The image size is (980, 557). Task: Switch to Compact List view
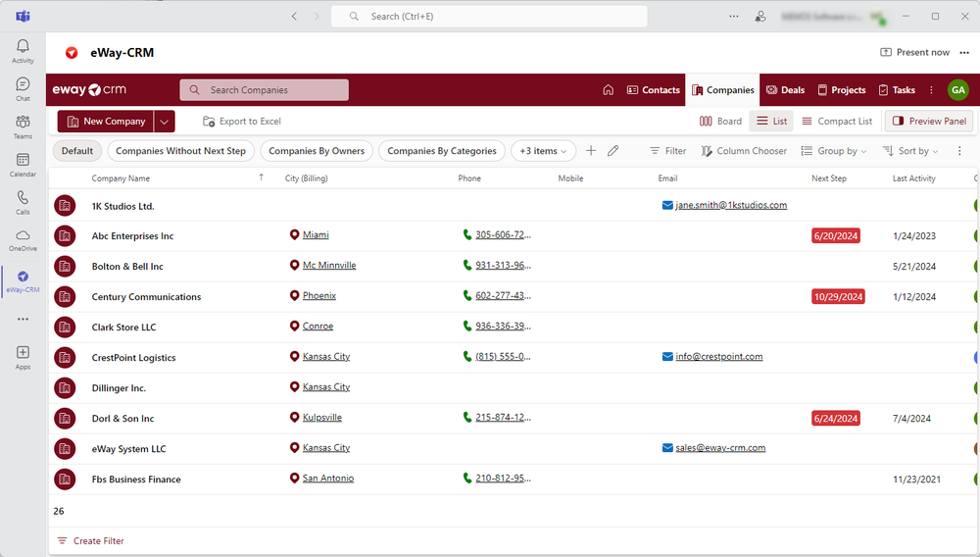pos(836,122)
